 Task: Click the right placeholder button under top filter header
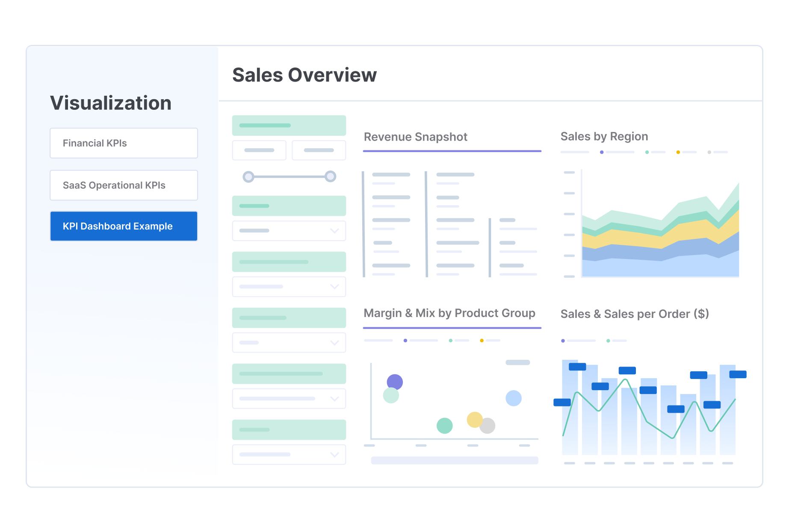319,150
